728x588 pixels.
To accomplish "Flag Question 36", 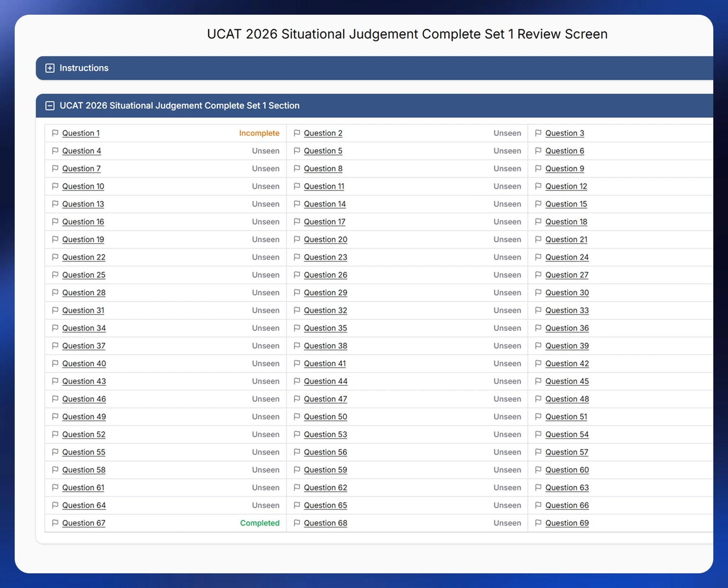I will click(538, 328).
